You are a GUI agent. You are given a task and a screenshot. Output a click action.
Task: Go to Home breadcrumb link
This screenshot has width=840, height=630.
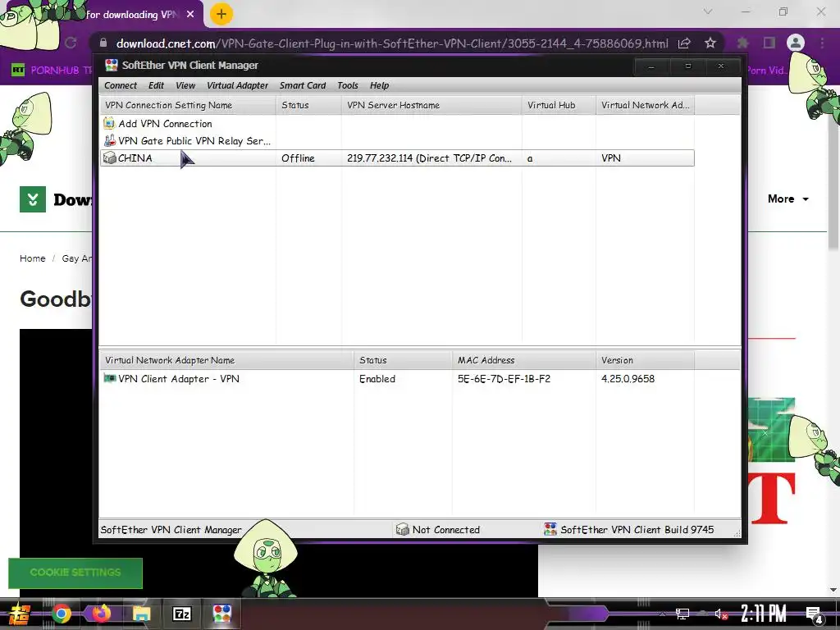(33, 258)
